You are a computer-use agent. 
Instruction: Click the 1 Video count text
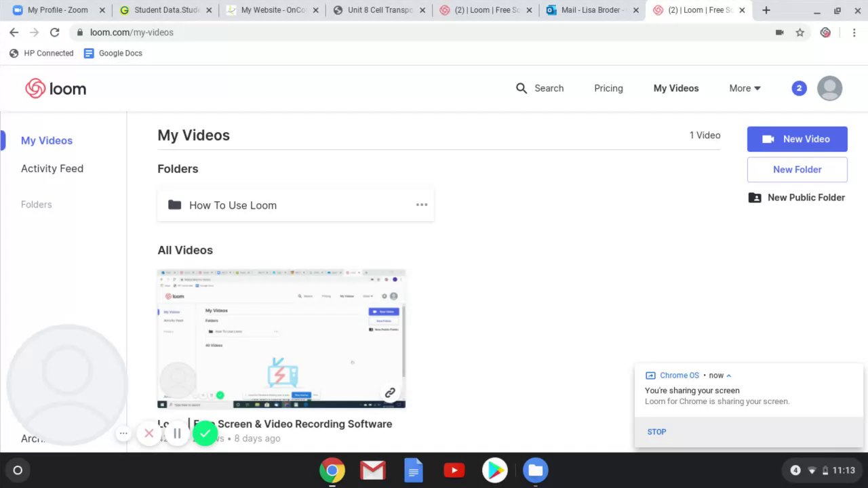click(x=705, y=135)
